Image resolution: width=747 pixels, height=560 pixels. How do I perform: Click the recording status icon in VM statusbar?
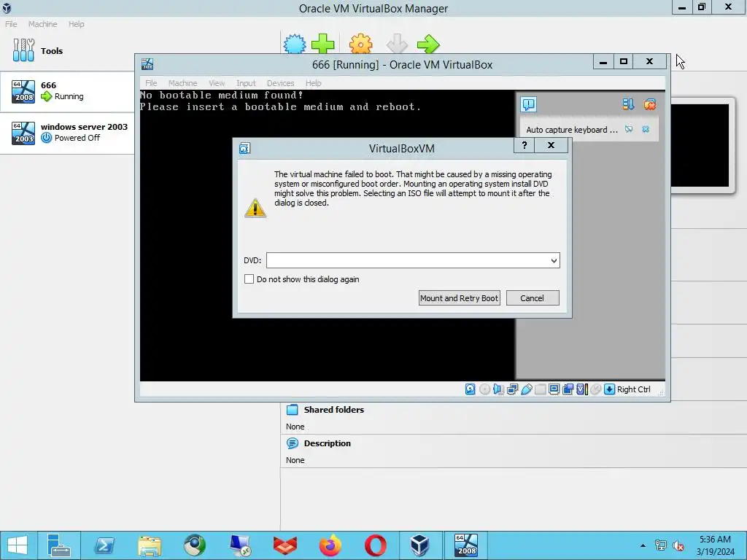pos(568,389)
